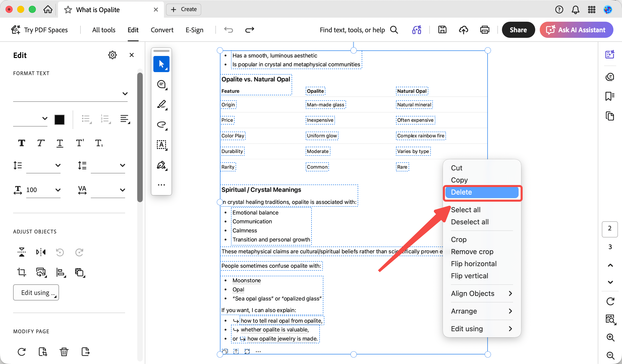Flip selected object horizontally in Adjust Objects
Viewport: 622px width, 364px height.
[x=41, y=252]
